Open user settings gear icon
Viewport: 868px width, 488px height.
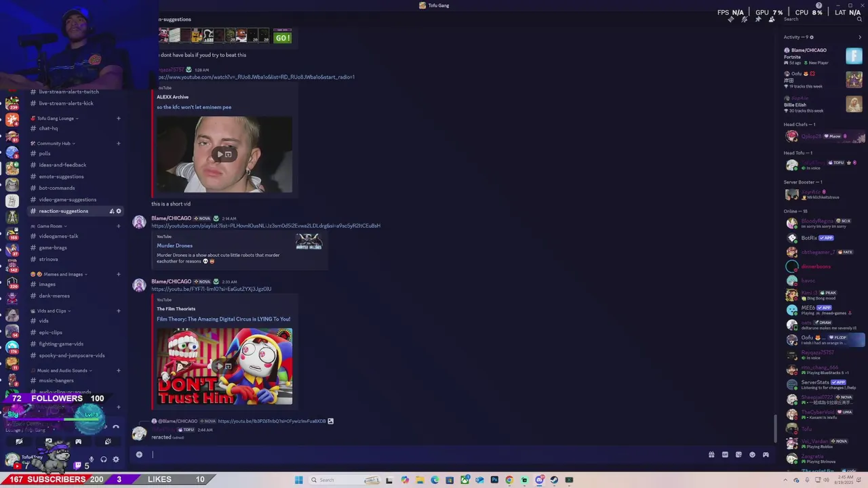click(116, 459)
